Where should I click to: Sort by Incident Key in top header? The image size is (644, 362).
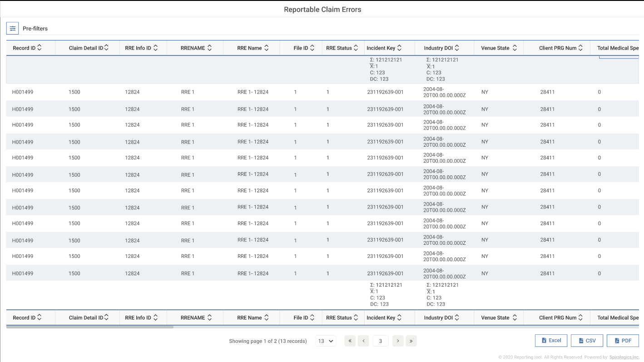[399, 48]
